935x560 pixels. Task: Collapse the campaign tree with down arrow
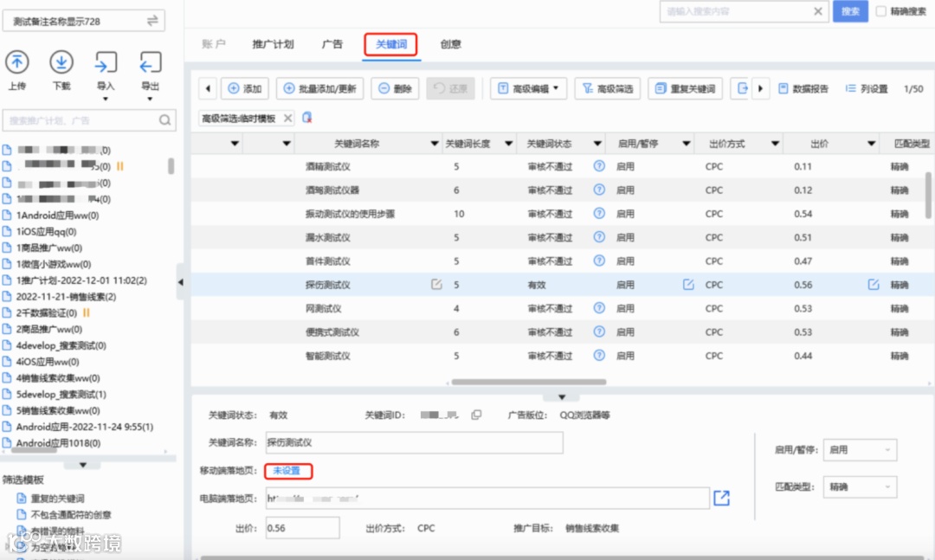[83, 465]
